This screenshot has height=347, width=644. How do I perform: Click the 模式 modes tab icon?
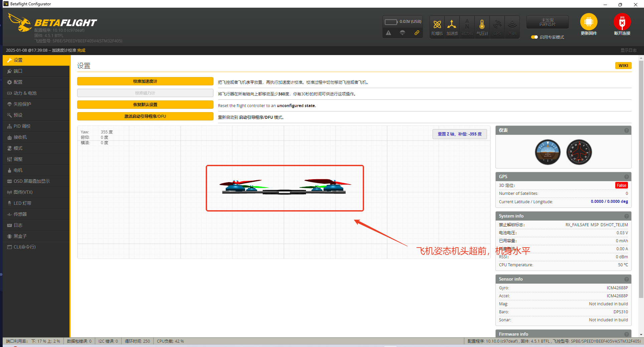(x=9, y=148)
